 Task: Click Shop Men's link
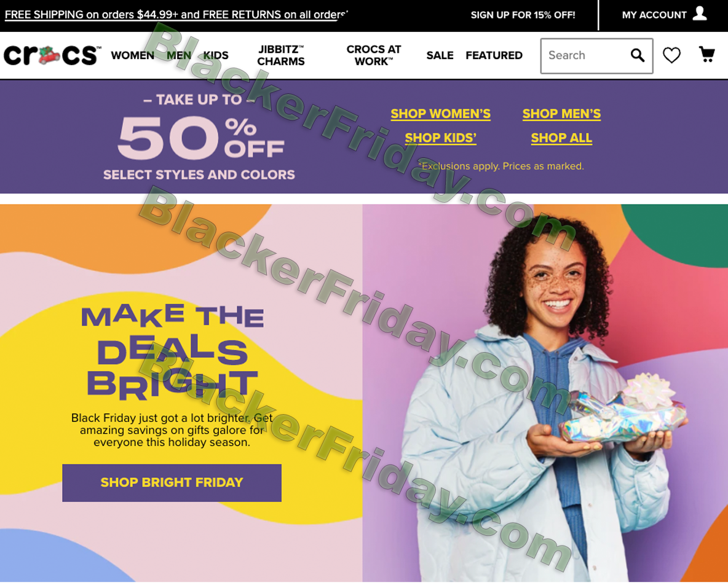[561, 114]
